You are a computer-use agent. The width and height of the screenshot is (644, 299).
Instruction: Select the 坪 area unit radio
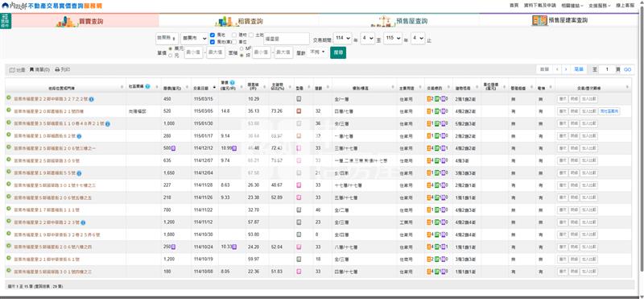[x=242, y=55]
